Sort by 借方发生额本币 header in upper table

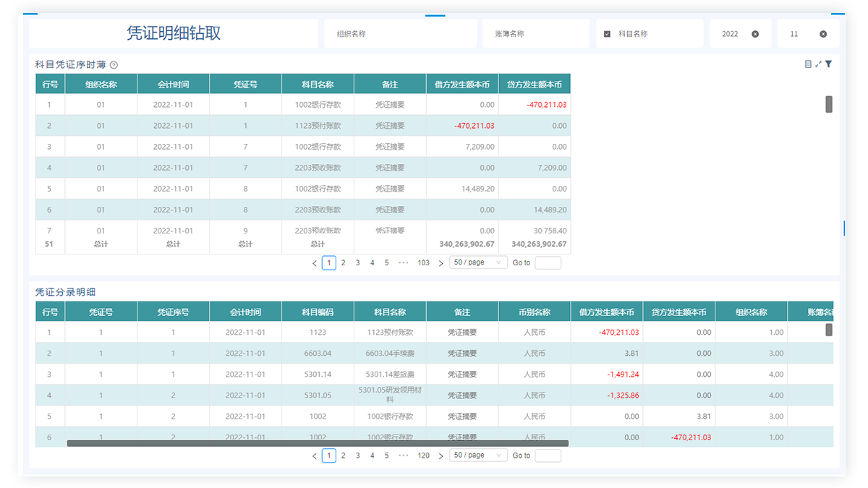tap(461, 85)
